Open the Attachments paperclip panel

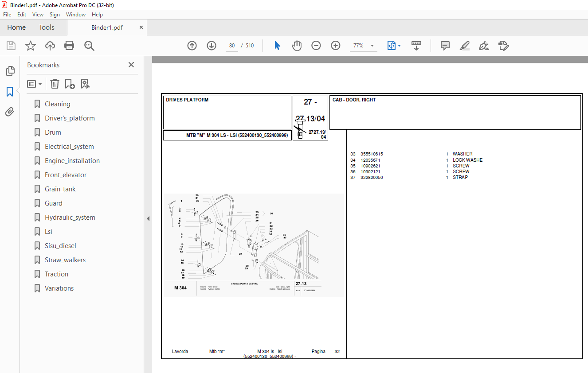10,112
